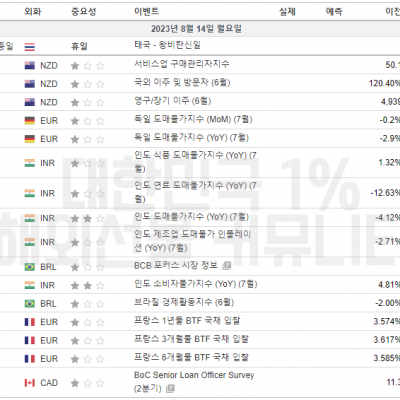Click the France flag beside 프랑스 1년물 BTF
400x400 pixels.
30,322
